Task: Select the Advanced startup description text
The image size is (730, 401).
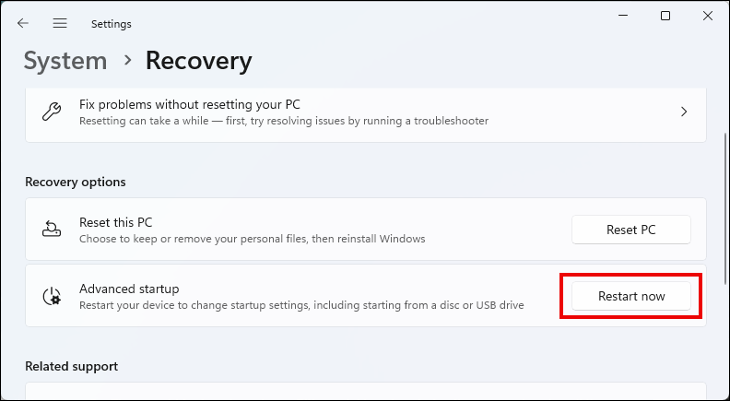Action: pyautogui.click(x=301, y=305)
